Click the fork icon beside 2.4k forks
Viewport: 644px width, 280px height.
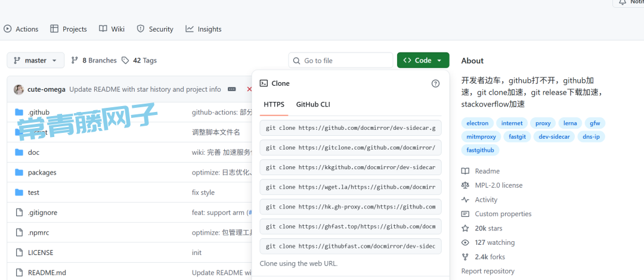465,257
